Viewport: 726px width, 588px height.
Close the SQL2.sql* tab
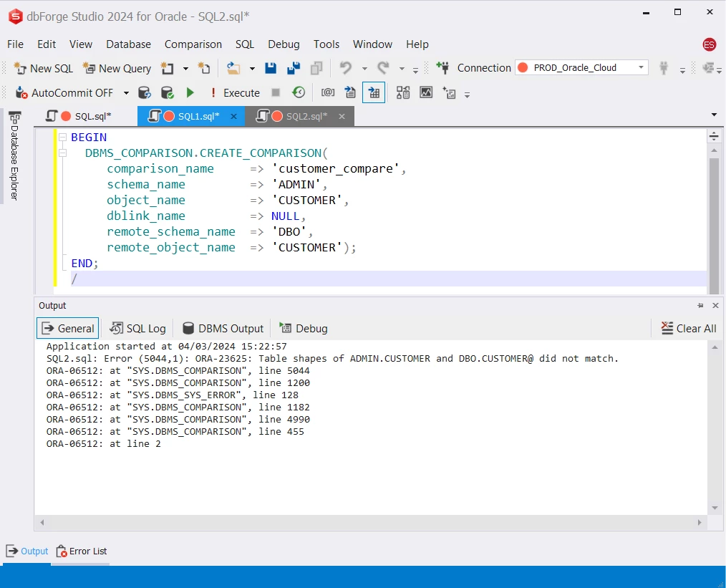click(342, 116)
